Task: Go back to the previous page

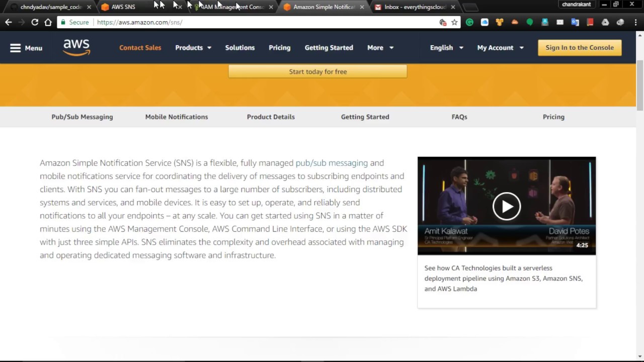Action: point(8,22)
